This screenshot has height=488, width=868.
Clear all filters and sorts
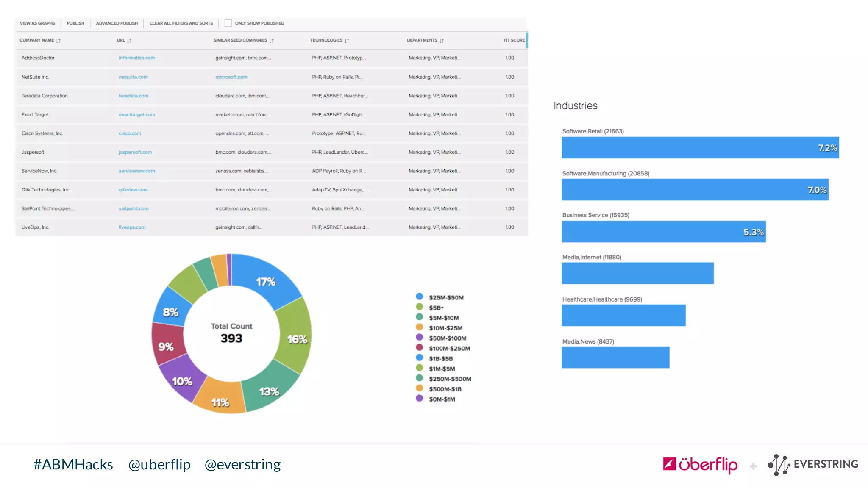coord(181,23)
